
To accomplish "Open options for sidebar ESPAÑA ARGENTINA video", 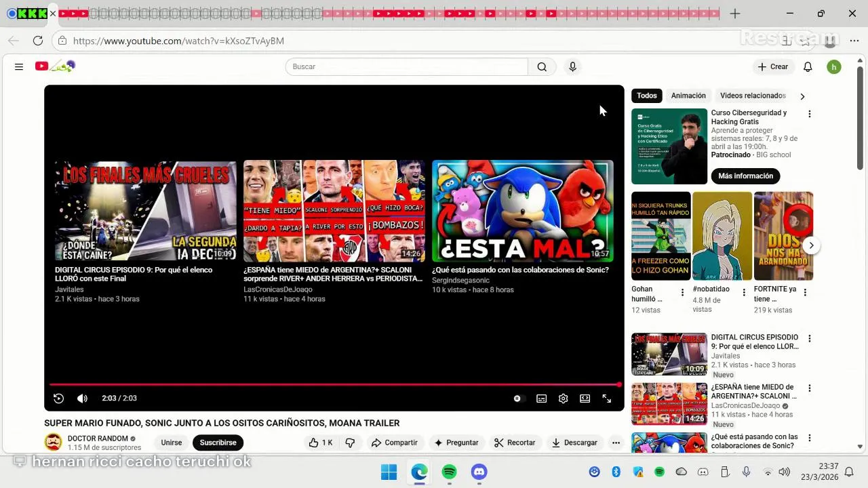I will [x=809, y=388].
